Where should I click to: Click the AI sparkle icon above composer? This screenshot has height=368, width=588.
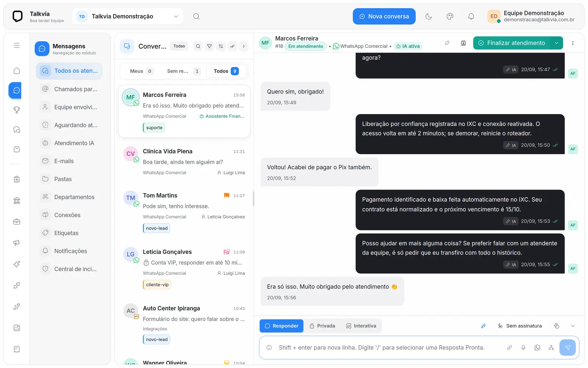coord(484,326)
